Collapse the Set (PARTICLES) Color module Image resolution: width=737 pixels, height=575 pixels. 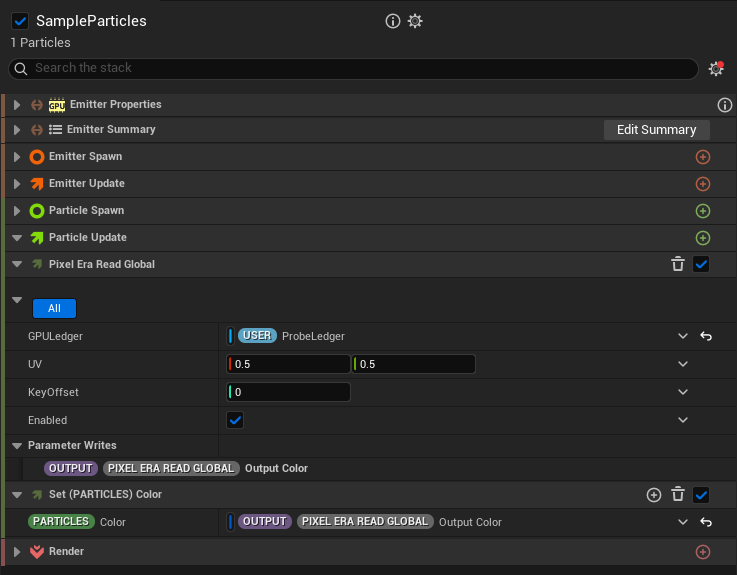[x=17, y=495]
